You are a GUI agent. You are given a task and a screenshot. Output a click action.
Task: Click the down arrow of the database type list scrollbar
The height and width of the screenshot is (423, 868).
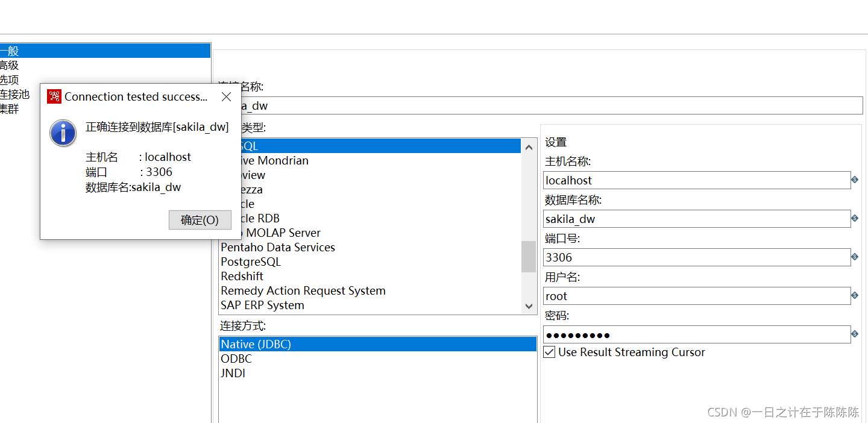coord(529,306)
